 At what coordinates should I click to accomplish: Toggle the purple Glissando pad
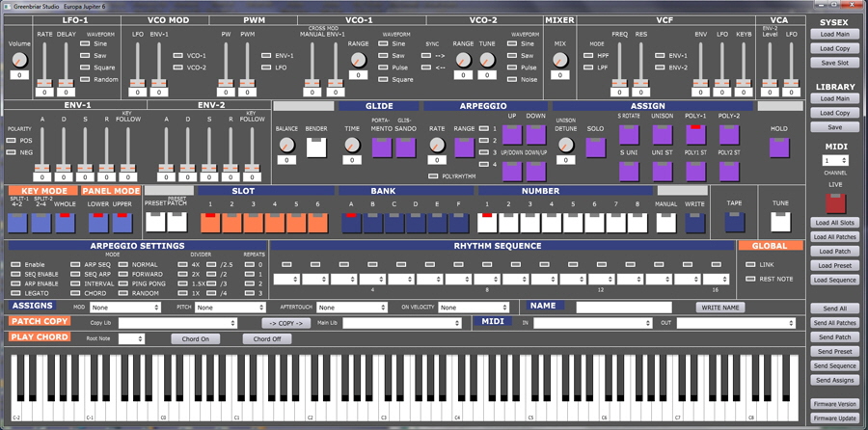(x=406, y=148)
